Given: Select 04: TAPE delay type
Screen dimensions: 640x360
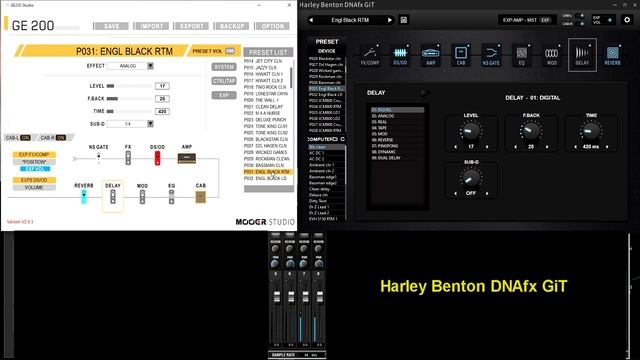Looking at the screenshot, I should [x=398, y=128].
